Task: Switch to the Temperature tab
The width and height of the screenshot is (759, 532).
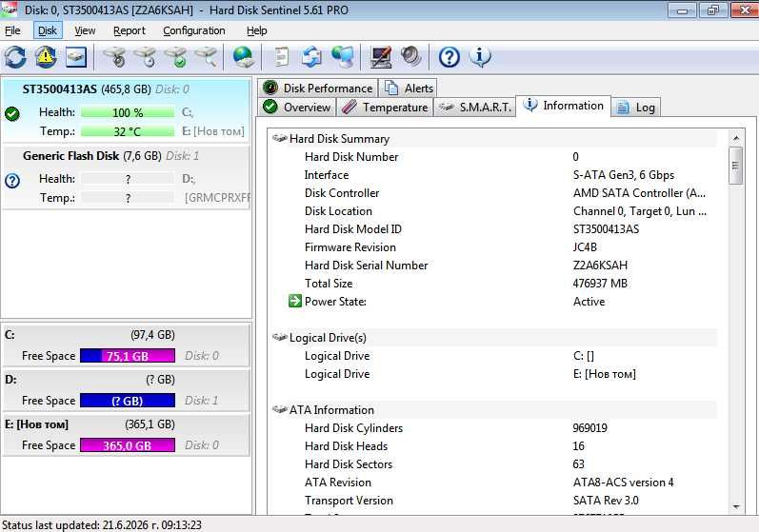Action: (x=385, y=107)
